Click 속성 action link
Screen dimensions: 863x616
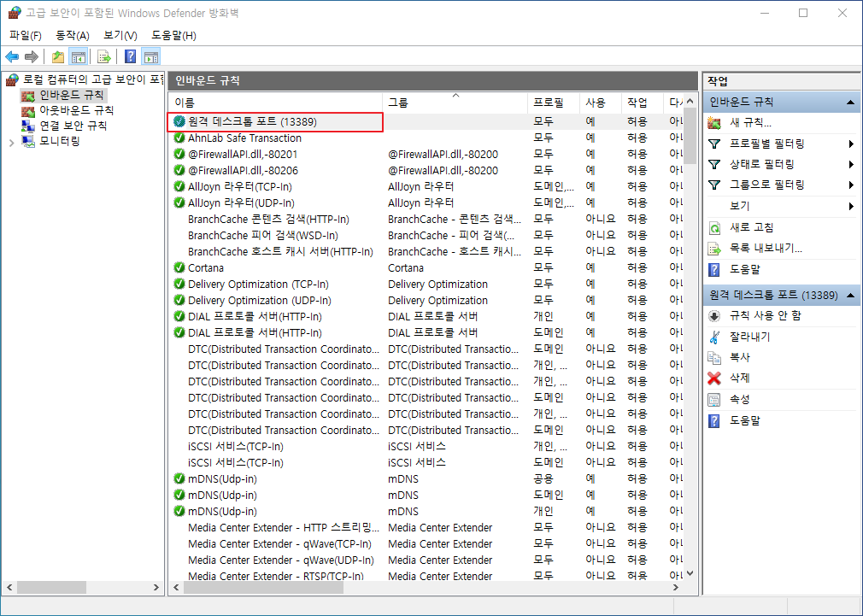pyautogui.click(x=740, y=399)
